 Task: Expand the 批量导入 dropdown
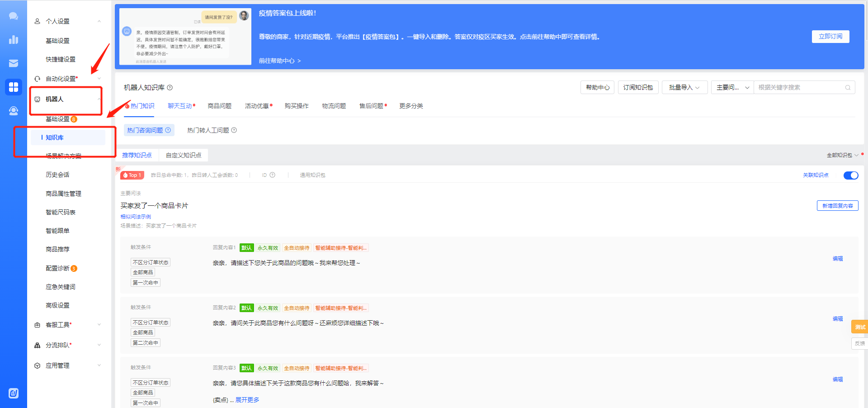coord(684,88)
